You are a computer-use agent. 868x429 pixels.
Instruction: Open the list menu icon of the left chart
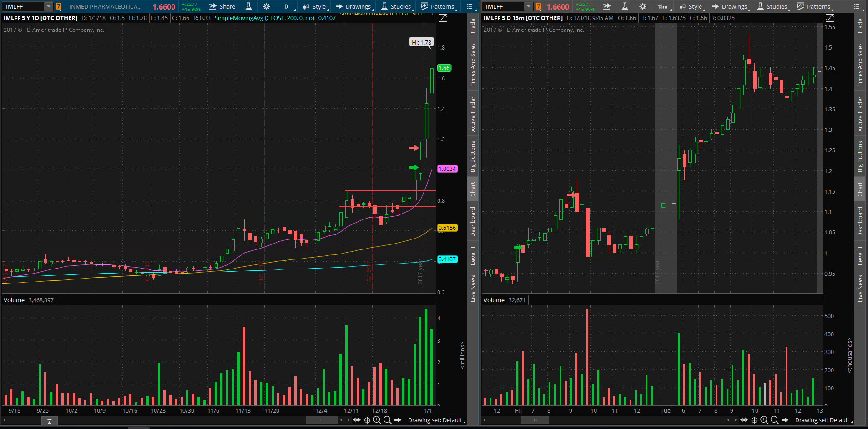(x=470, y=6)
